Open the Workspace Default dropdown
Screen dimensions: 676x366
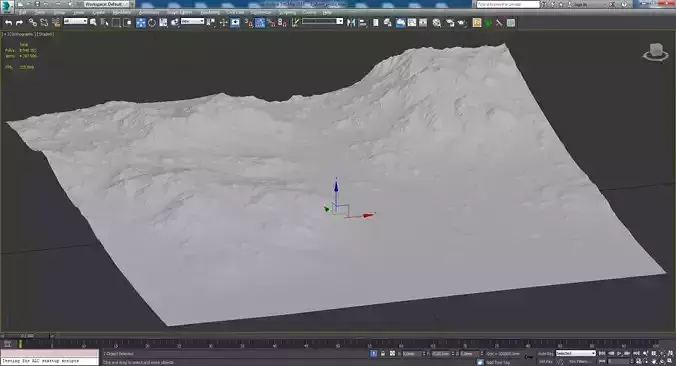point(106,4)
